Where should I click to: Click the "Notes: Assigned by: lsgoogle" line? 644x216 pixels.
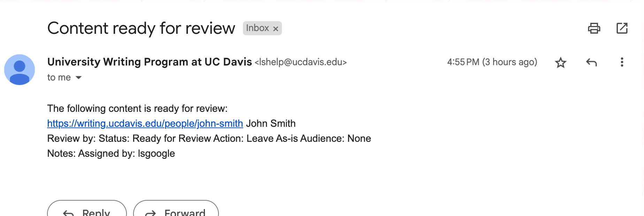[x=111, y=154]
